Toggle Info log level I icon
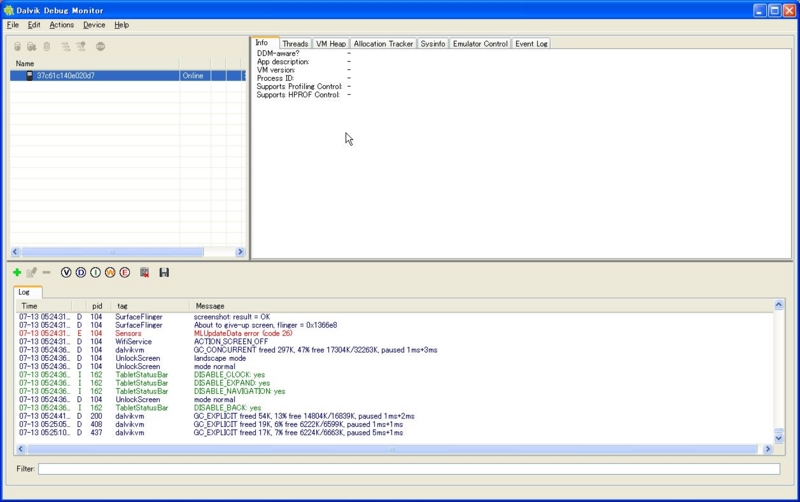The image size is (800, 502). (95, 272)
